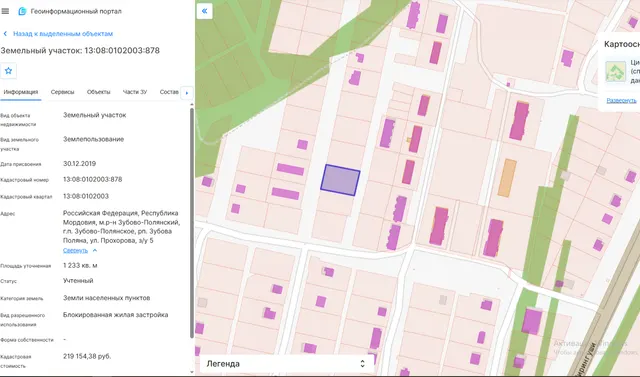Click the orange building on the map
The width and height of the screenshot is (640, 377).
(507, 178)
